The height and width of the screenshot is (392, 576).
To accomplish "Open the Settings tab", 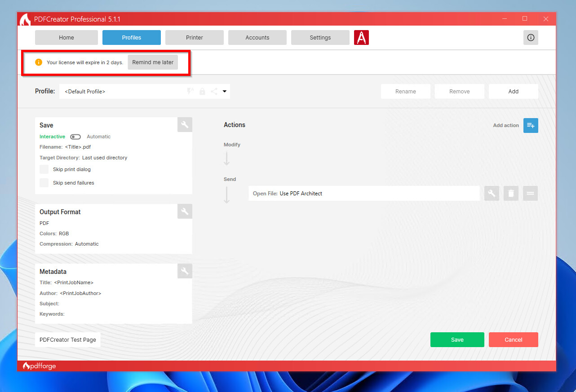I will point(320,38).
